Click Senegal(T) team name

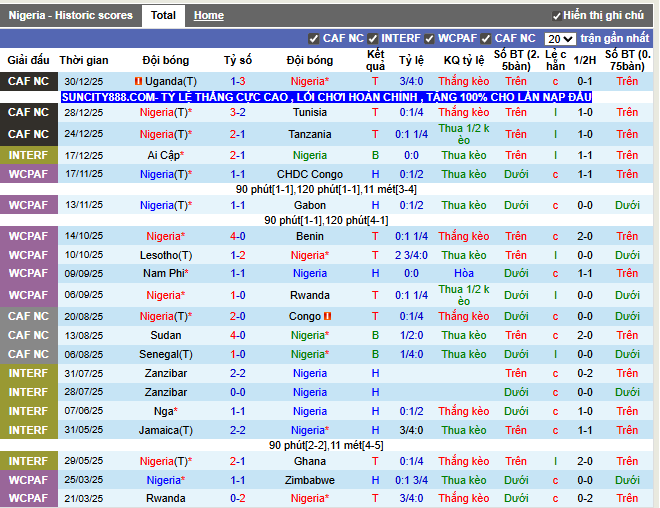coord(166,354)
